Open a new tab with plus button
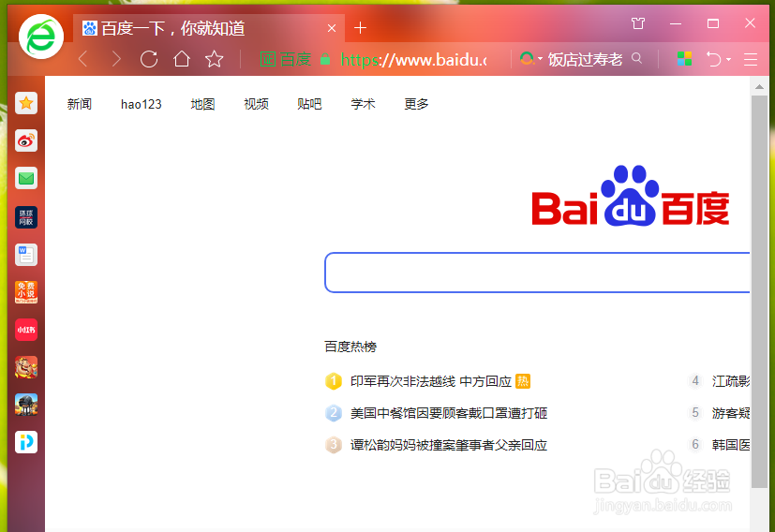 (360, 28)
